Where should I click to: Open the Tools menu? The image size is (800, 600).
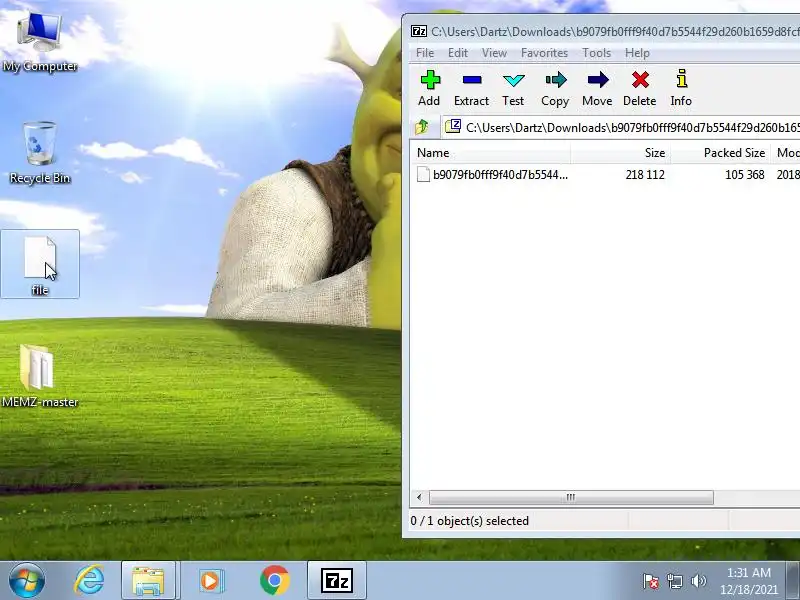tap(596, 53)
